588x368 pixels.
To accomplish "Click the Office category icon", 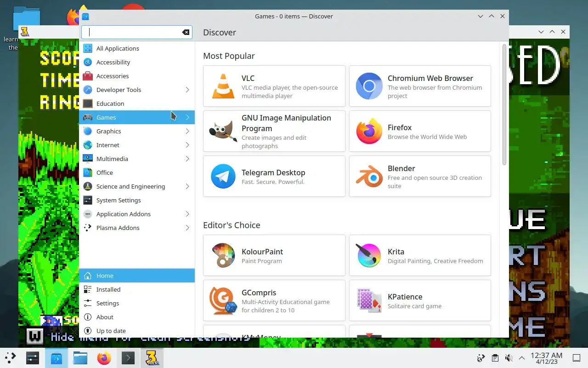I will tap(88, 172).
